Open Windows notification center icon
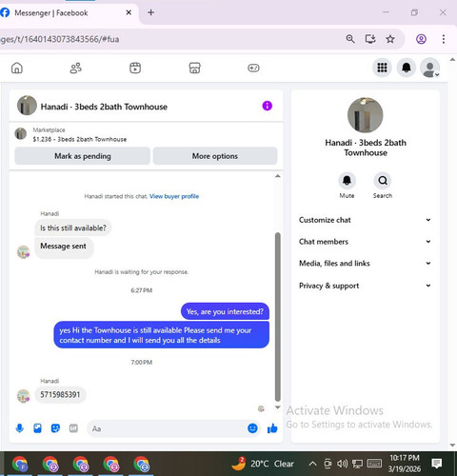The height and width of the screenshot is (476, 457). (437, 464)
